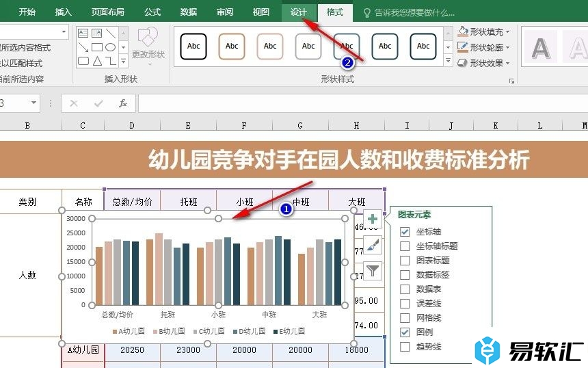Switch to the 页面布局 tab
Viewport: 588px width, 368px height.
(x=107, y=12)
